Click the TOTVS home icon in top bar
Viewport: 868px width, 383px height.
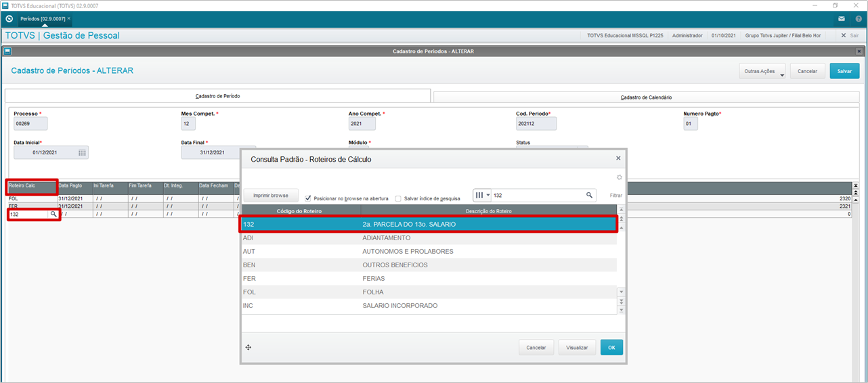(9, 18)
